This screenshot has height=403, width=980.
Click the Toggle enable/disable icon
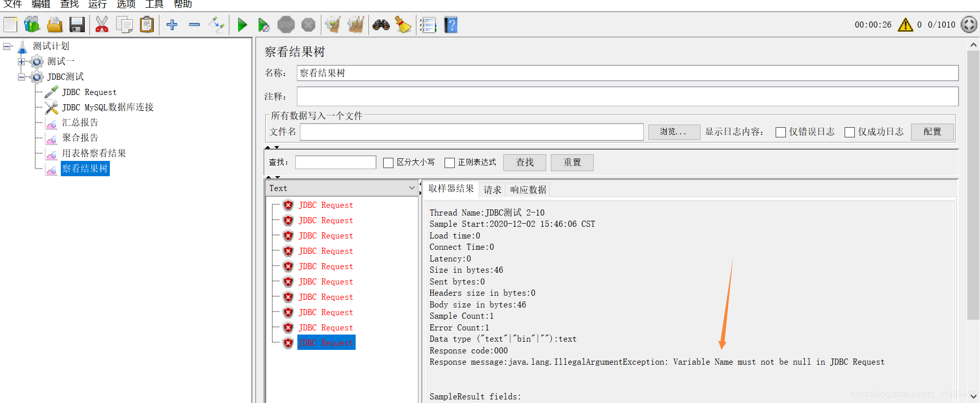coord(217,25)
